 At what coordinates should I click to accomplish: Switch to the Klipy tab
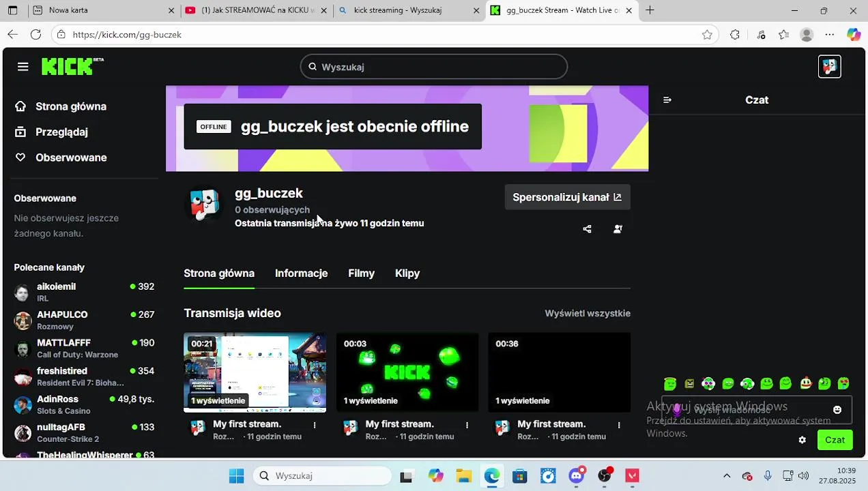tap(407, 273)
